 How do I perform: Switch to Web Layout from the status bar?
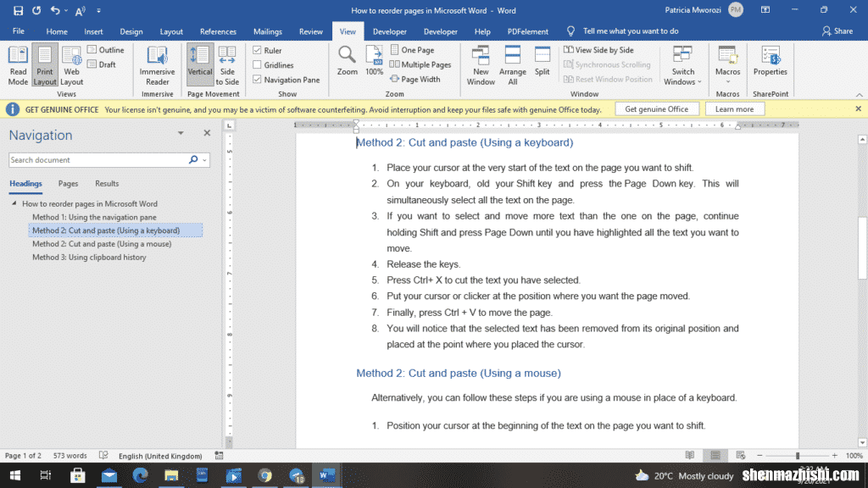pos(740,455)
